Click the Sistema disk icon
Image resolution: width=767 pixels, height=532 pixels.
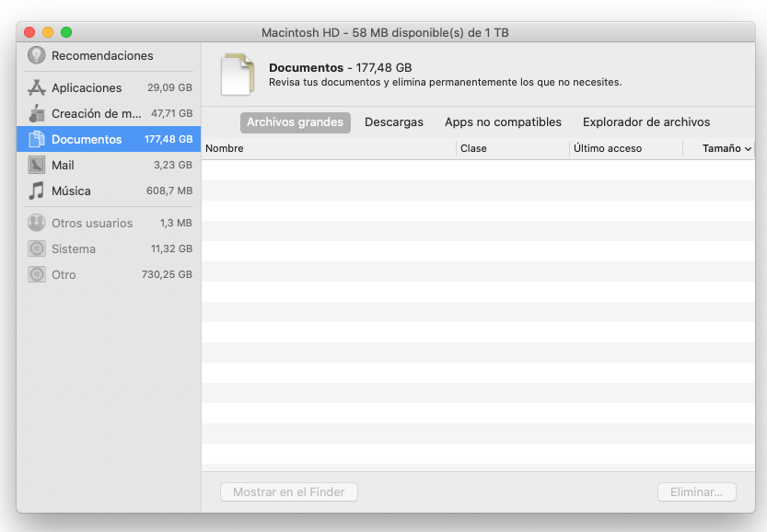tap(36, 249)
